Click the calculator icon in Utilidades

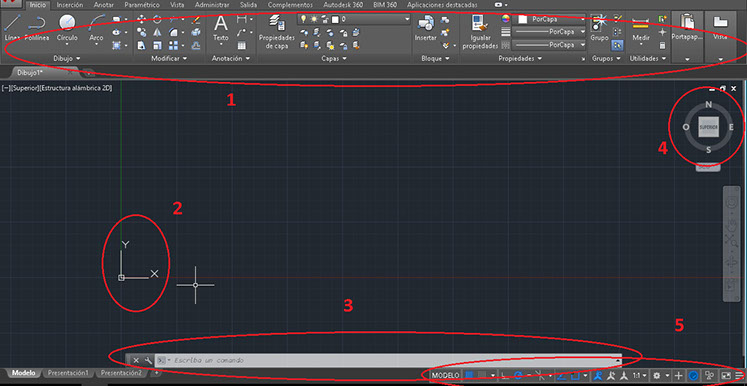tap(662, 45)
